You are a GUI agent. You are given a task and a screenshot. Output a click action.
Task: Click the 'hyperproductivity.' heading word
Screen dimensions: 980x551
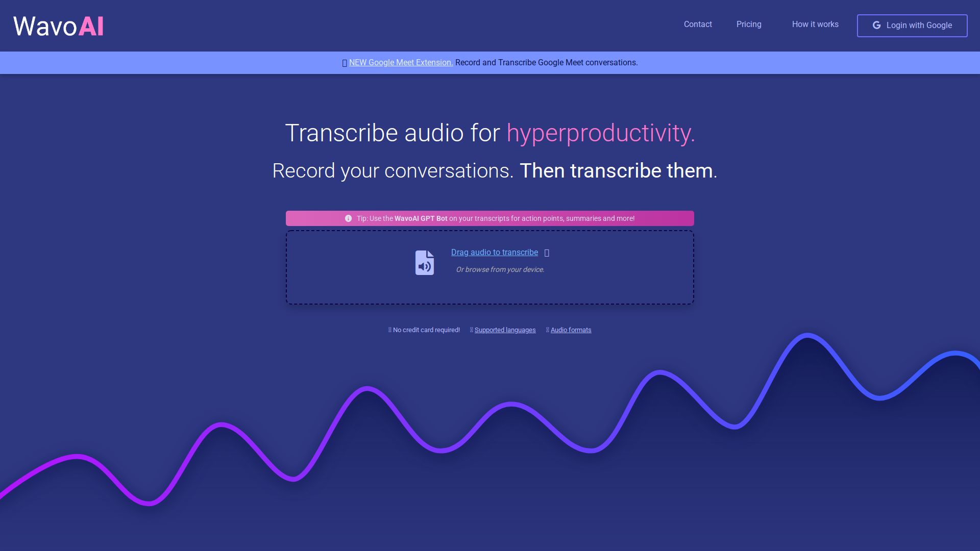[601, 133]
